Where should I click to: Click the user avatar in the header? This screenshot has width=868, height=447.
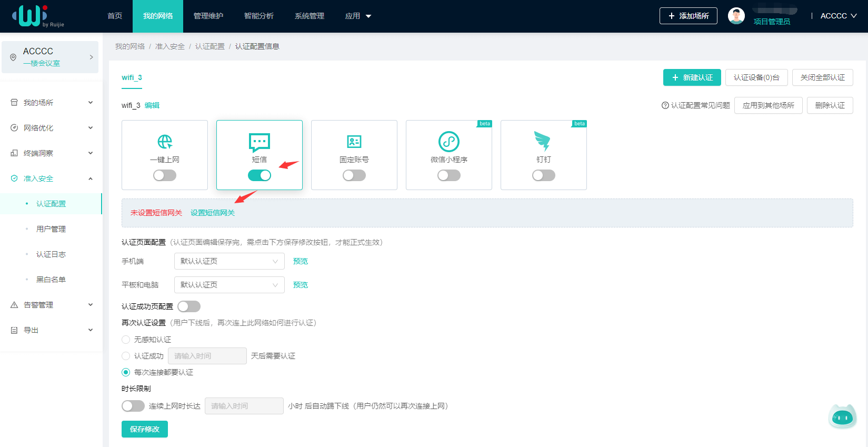(x=736, y=16)
